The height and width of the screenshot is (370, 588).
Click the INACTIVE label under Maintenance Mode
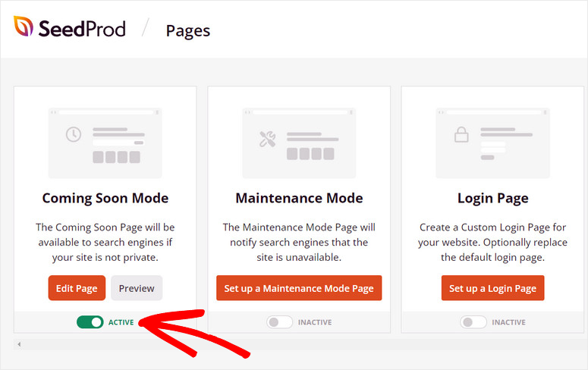(315, 322)
